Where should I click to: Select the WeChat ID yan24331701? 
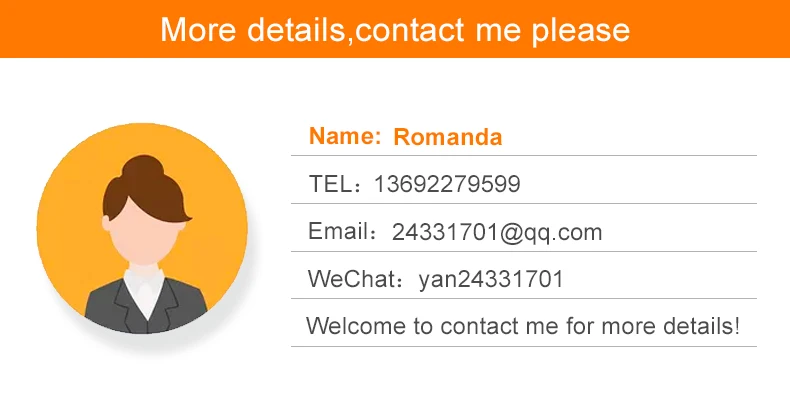[x=491, y=279]
